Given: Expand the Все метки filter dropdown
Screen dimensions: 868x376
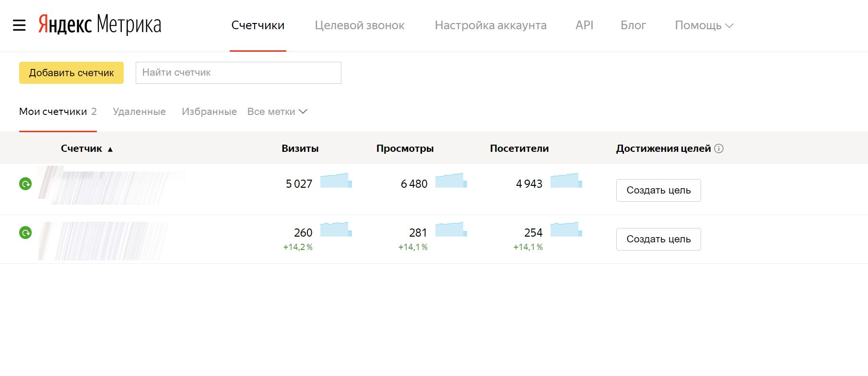Looking at the screenshot, I should pos(277,112).
